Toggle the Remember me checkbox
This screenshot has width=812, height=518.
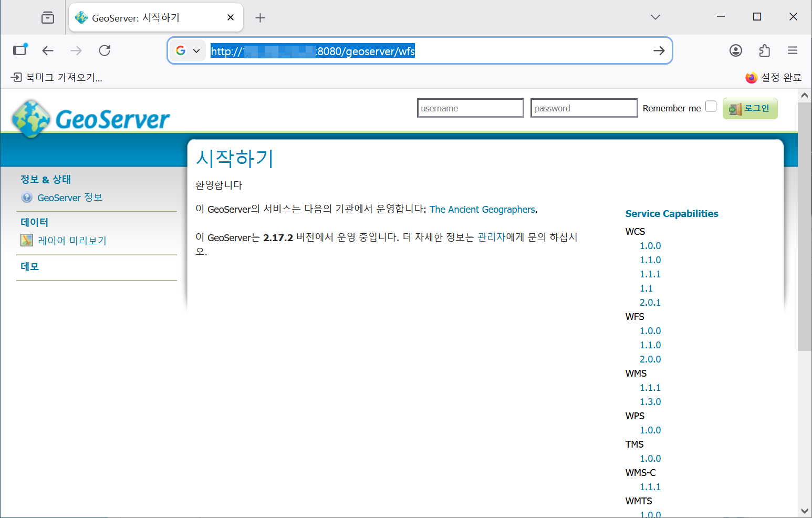711,106
